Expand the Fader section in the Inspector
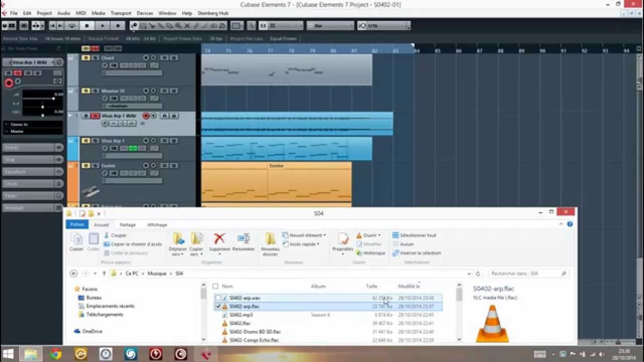This screenshot has height=362, width=644. [33, 196]
